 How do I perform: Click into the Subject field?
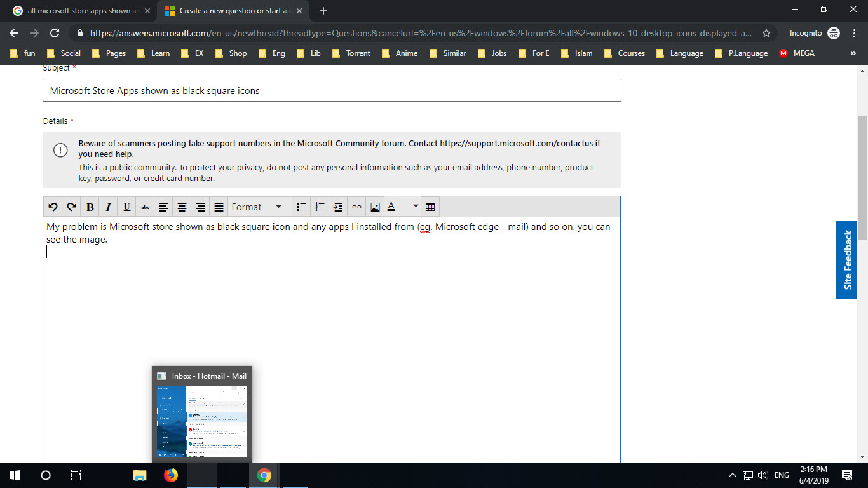click(332, 90)
